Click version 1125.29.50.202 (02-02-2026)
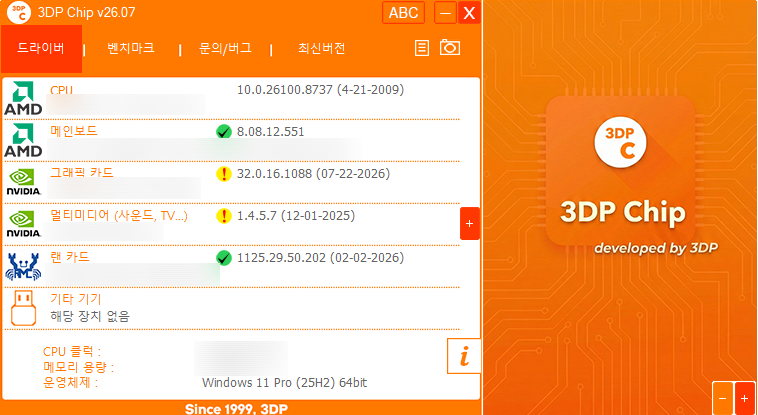This screenshot has width=758, height=415. 321,258
